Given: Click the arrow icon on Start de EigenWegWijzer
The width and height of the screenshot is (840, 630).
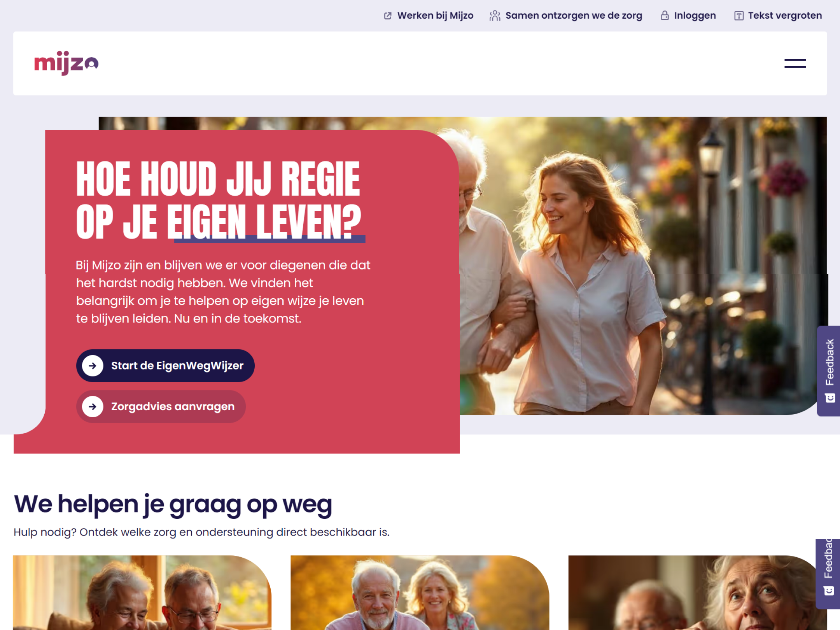Looking at the screenshot, I should tap(93, 366).
